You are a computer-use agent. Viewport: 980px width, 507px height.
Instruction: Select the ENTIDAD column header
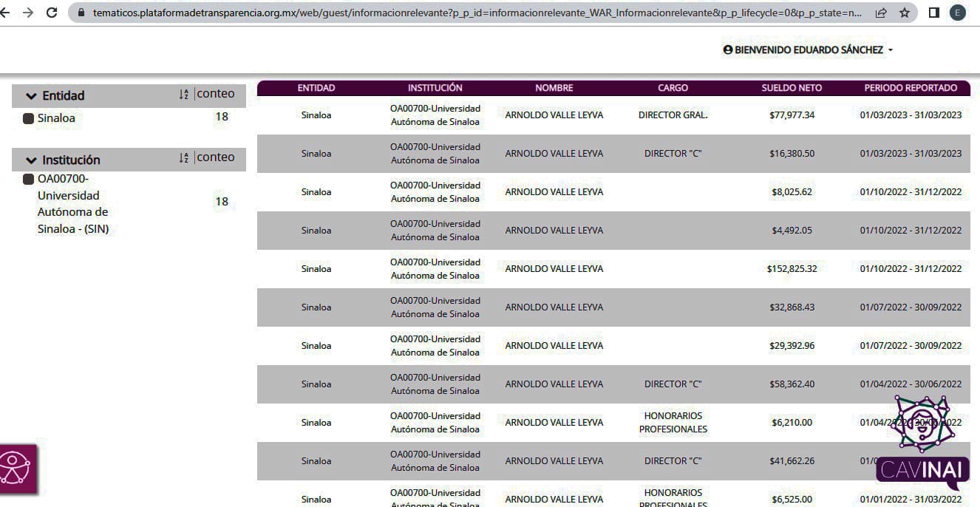pos(316,88)
